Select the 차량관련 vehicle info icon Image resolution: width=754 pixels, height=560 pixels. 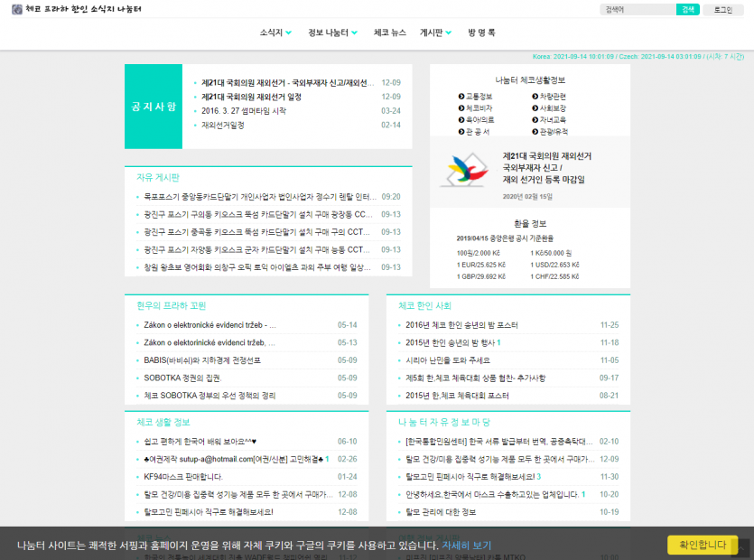coord(552,96)
